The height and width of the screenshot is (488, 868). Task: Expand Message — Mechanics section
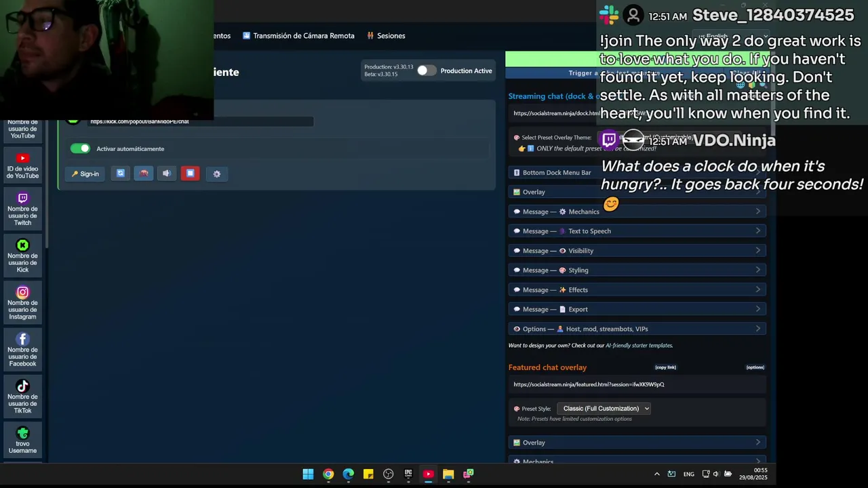637,211
